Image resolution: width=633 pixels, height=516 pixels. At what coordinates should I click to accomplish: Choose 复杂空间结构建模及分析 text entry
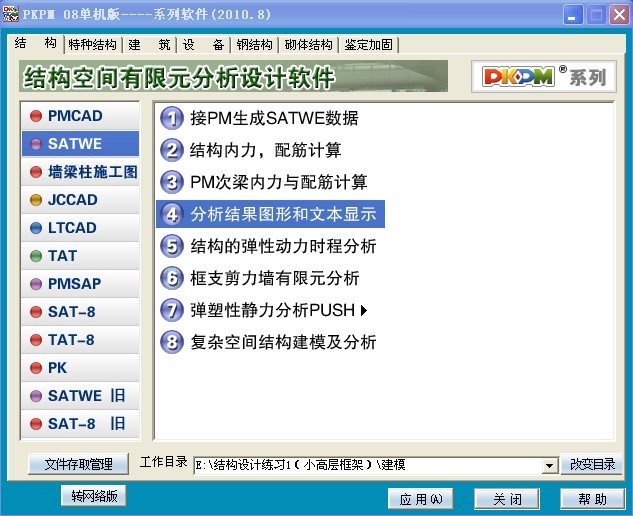[x=283, y=342]
